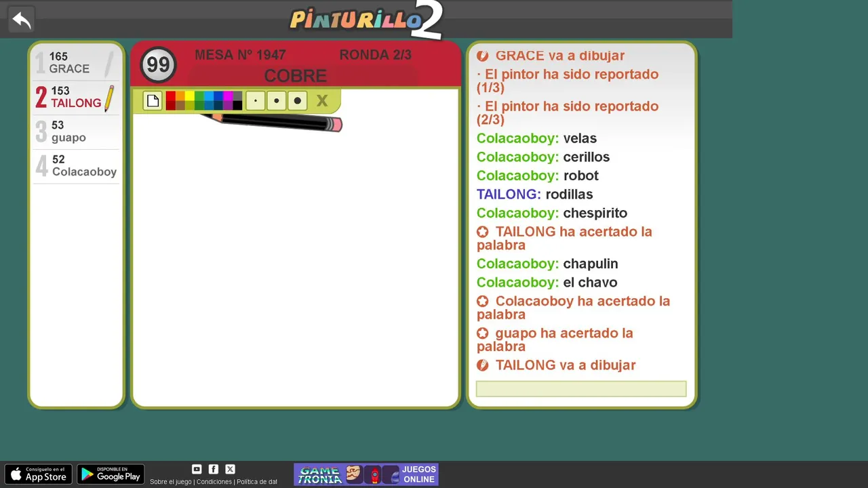Click 'Colacaoboy ha acertado la palabra' notice

pyautogui.click(x=573, y=308)
